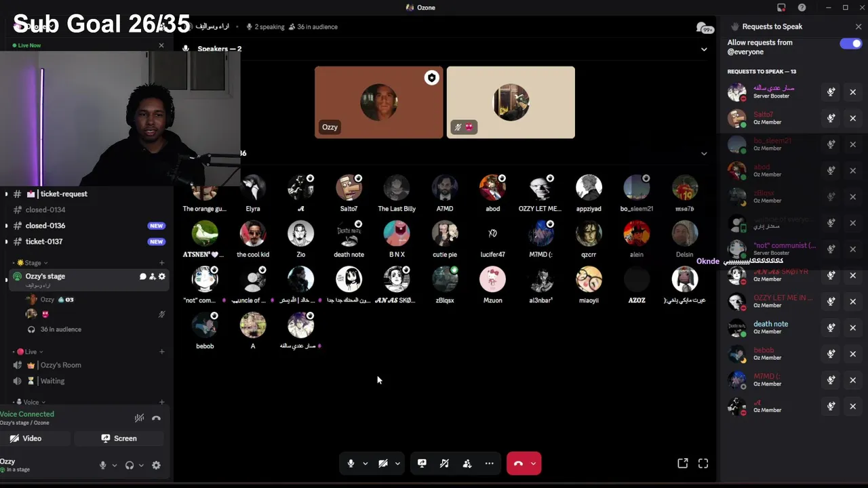
Task: Open invite people icon on Ozzy's stage
Action: point(152,277)
